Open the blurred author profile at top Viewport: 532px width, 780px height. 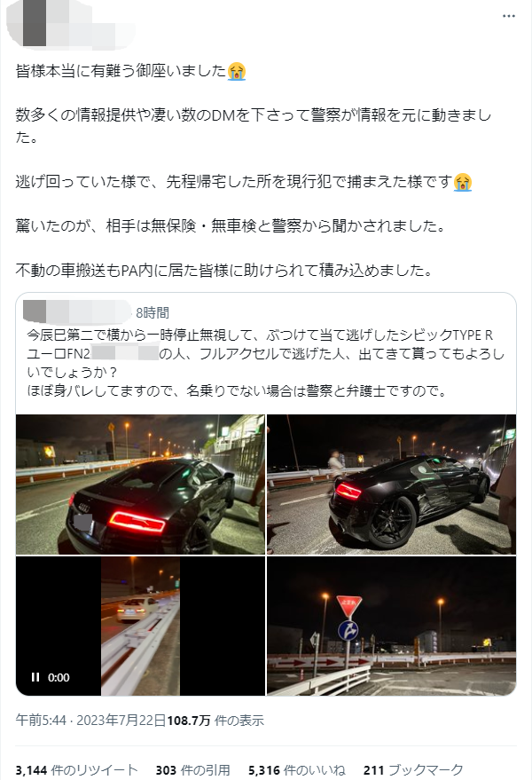[x=70, y=25]
